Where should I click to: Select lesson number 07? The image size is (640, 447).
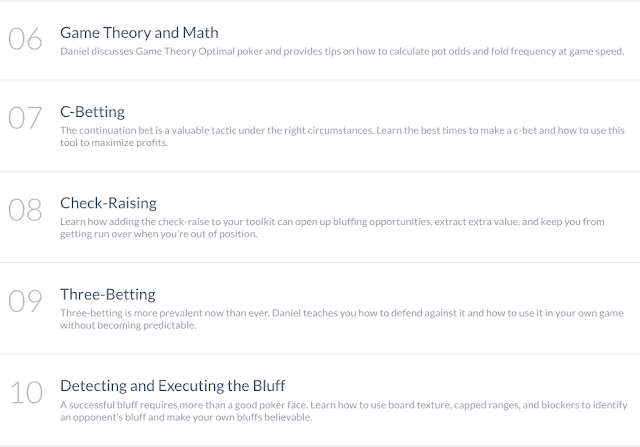click(25, 118)
